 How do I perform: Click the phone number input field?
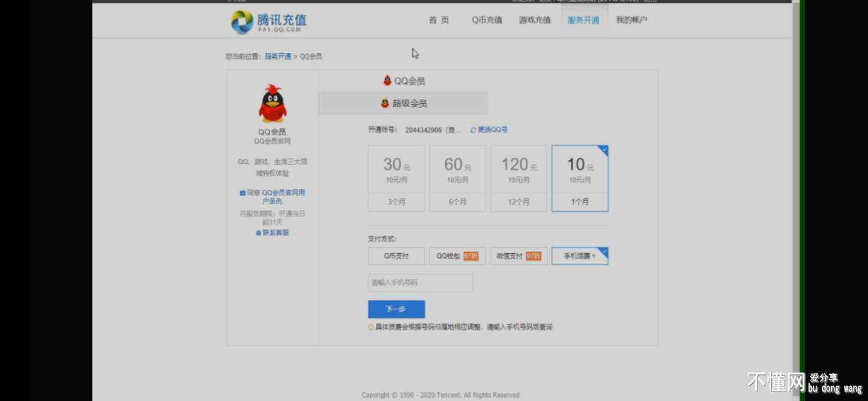[x=420, y=282]
